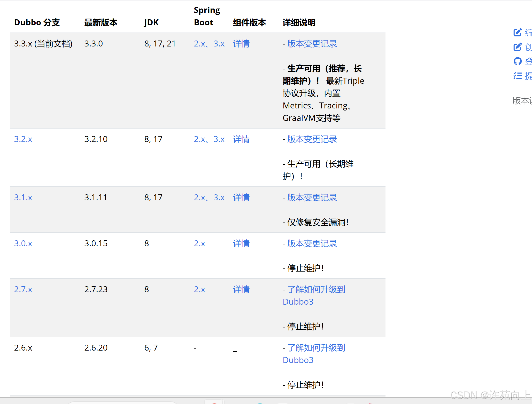Open 详情 component details for 3.2.x row
The width and height of the screenshot is (532, 404).
click(x=241, y=139)
